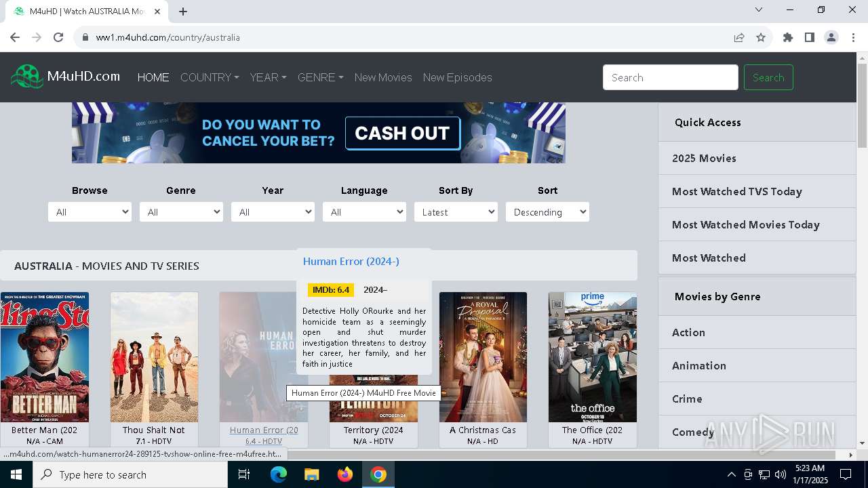
Task: Open A Christmas Castle royal proposal poster
Action: pos(483,357)
